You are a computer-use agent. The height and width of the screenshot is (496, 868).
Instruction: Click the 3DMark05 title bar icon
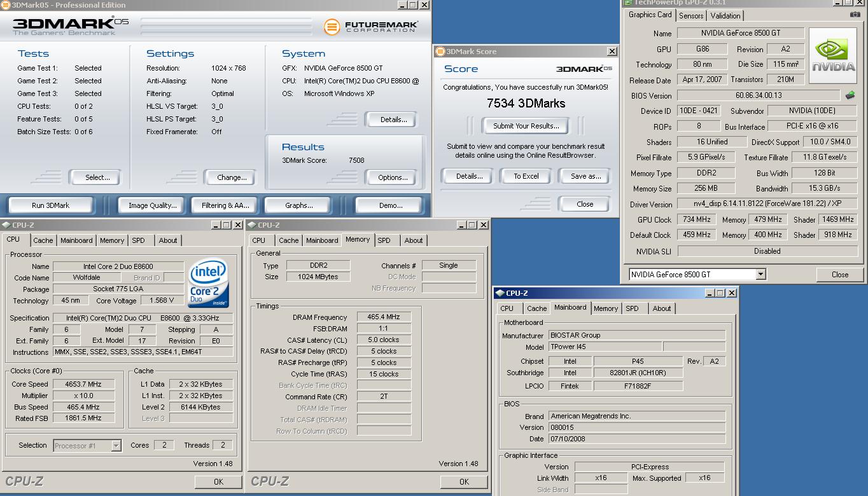pyautogui.click(x=6, y=5)
